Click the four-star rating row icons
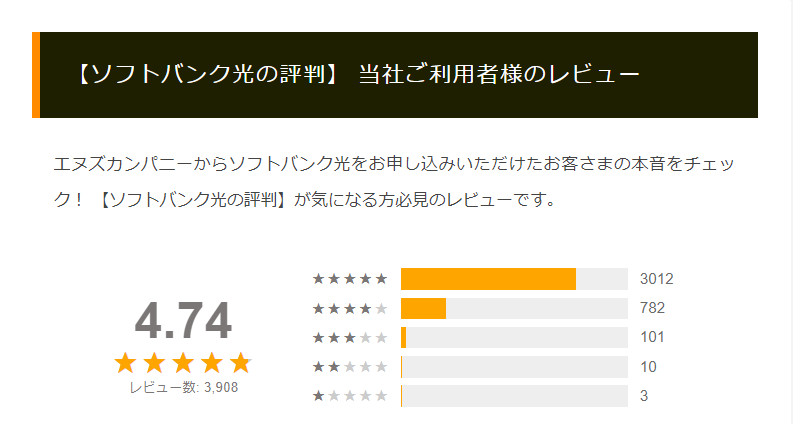This screenshot has height=424, width=793. coord(350,308)
